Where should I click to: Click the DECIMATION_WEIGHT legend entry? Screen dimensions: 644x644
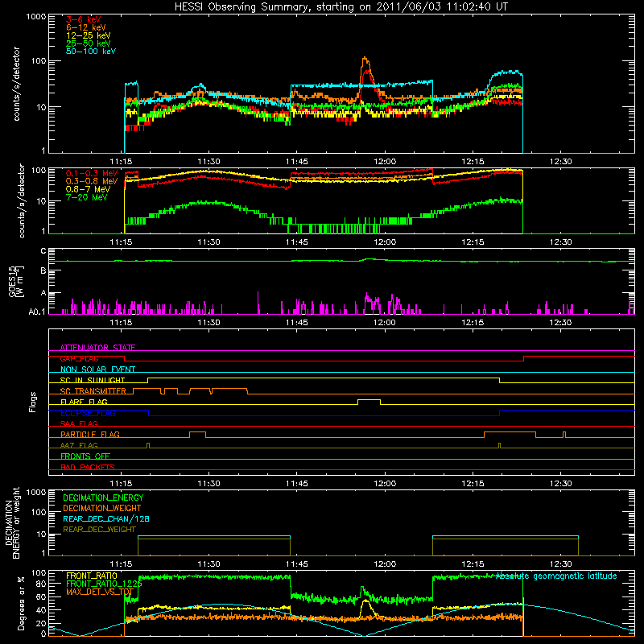pyautogui.click(x=102, y=508)
